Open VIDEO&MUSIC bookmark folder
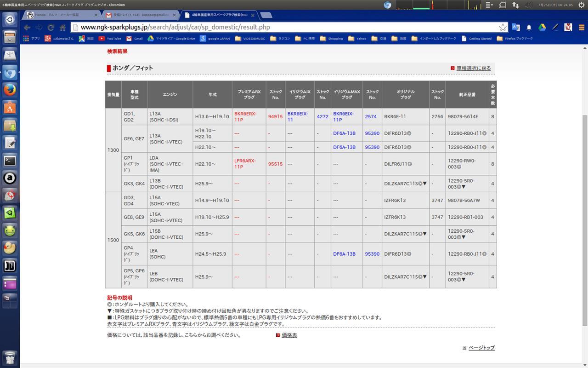 tap(250, 39)
